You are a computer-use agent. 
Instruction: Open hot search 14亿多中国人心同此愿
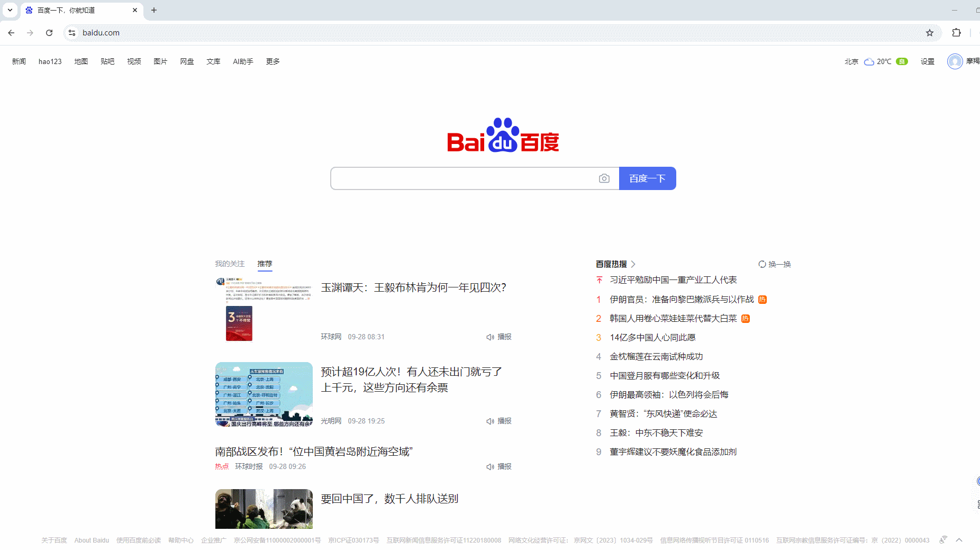point(652,338)
